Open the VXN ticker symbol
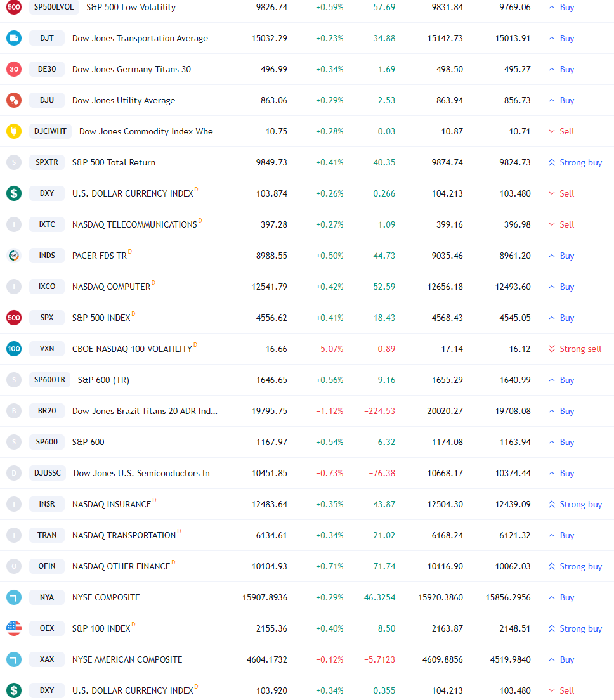 47,349
